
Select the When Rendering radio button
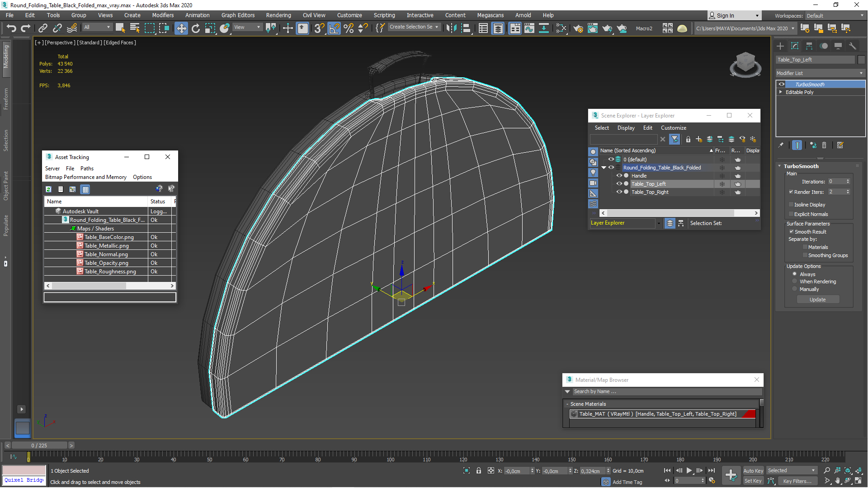795,281
